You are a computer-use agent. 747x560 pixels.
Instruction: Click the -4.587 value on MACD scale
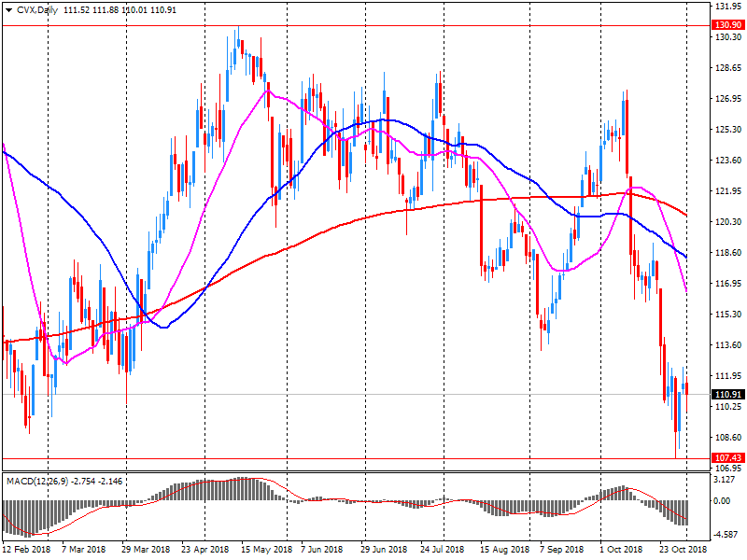(x=726, y=535)
